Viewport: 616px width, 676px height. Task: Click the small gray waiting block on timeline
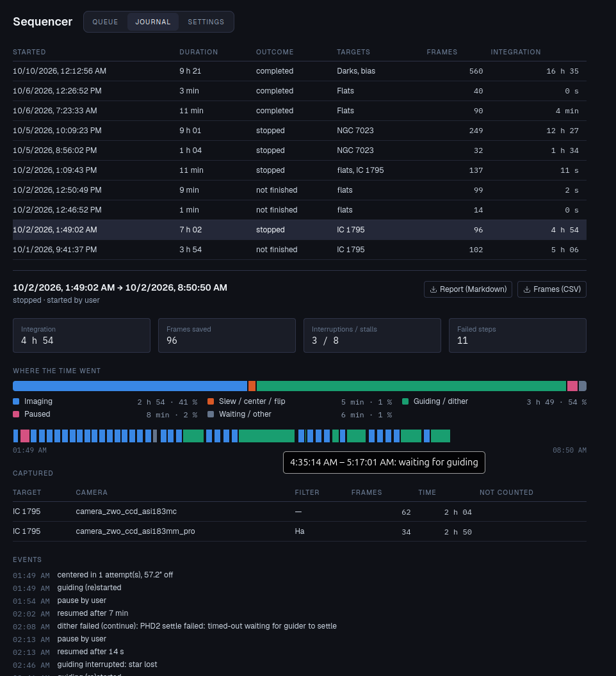pos(155,436)
